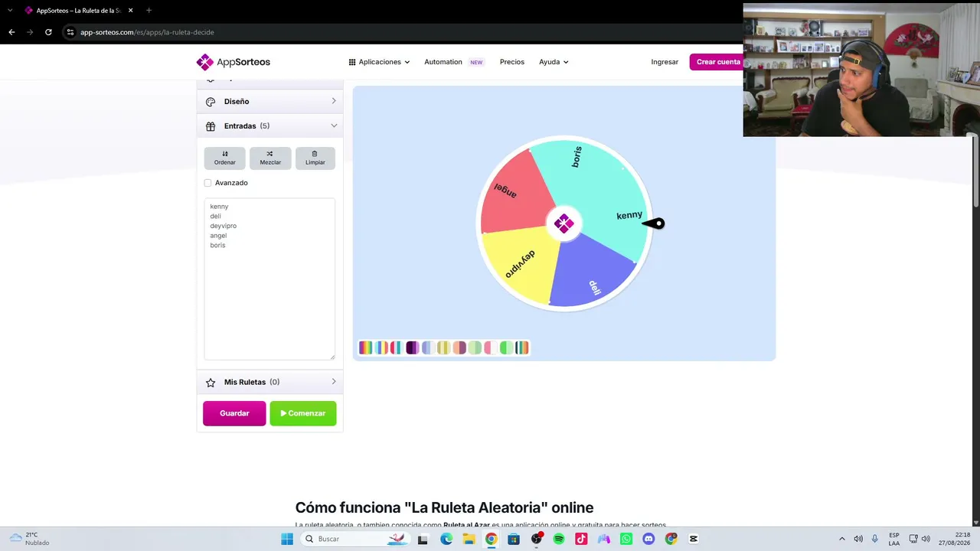Click the Crear cuenta button
Image resolution: width=980 pixels, height=551 pixels.
(x=717, y=62)
